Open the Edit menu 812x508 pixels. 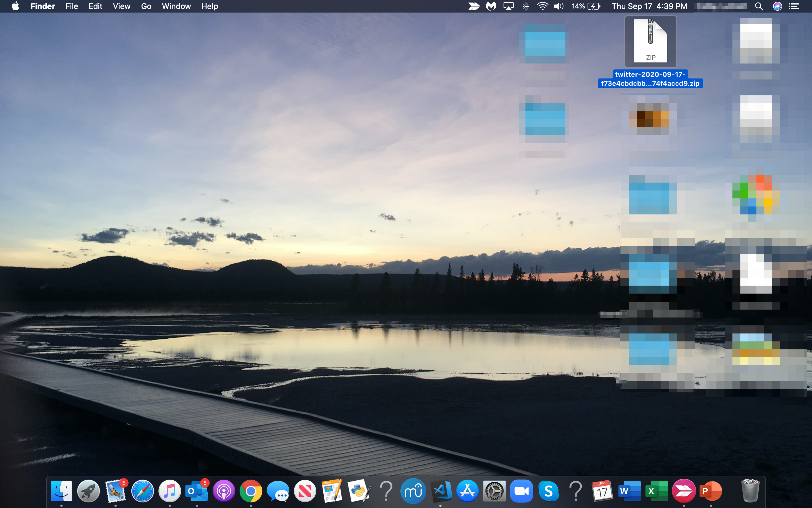point(95,6)
